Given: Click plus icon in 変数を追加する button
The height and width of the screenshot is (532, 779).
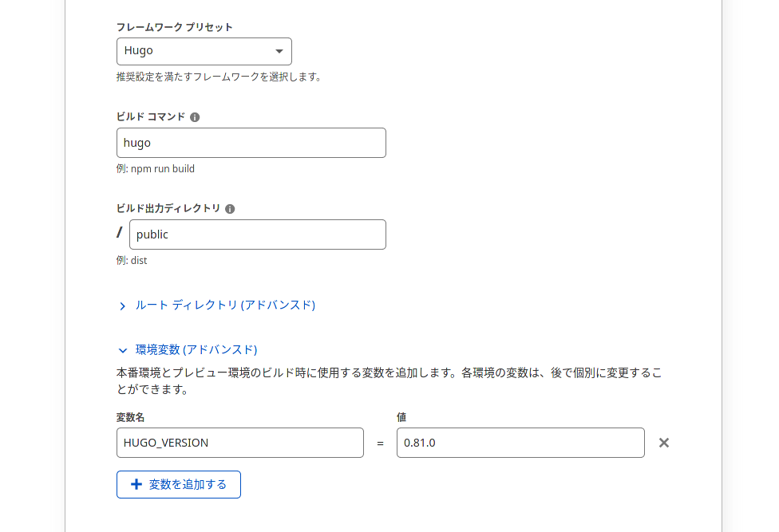Looking at the screenshot, I should [136, 484].
